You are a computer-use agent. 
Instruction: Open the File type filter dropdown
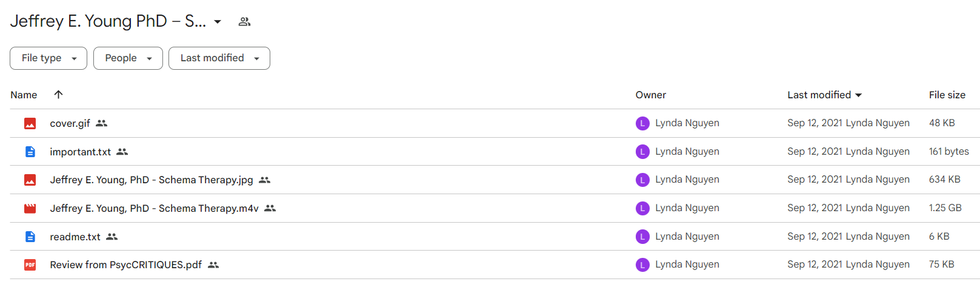48,58
